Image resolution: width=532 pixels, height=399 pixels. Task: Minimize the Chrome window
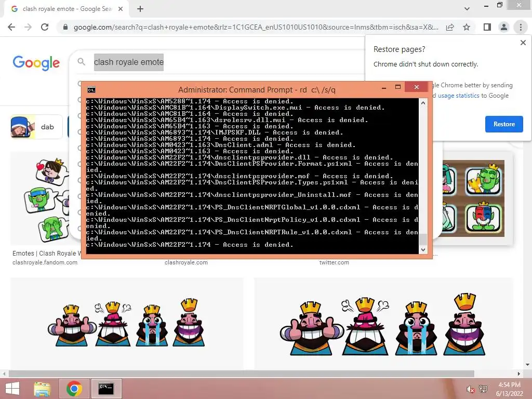[486, 6]
